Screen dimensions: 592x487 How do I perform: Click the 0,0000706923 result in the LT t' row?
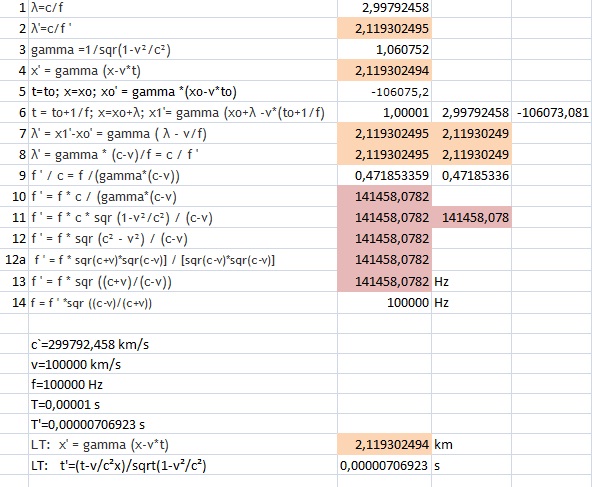(x=384, y=465)
